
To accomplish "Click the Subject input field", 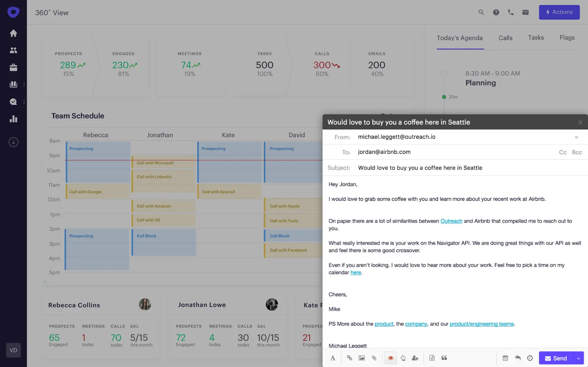I will (x=455, y=168).
